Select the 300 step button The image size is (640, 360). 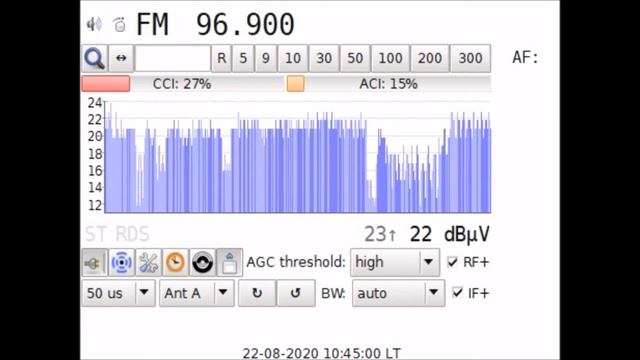coord(470,58)
